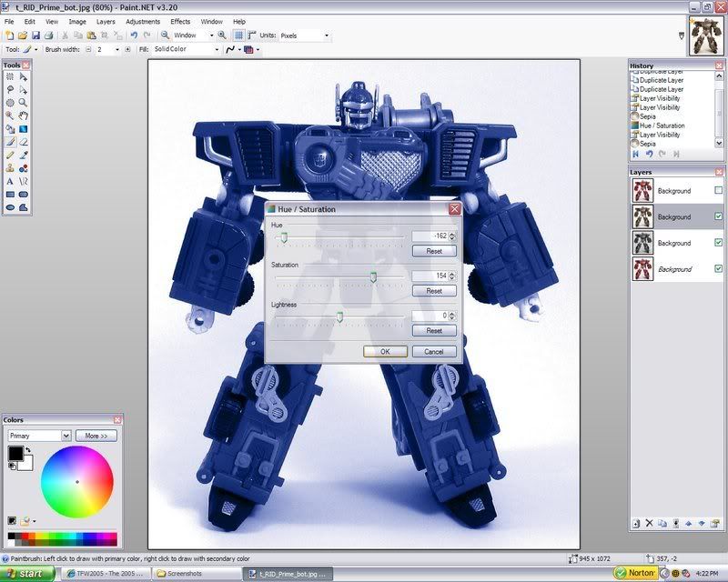Select the Ellipse shape tool

[10, 207]
